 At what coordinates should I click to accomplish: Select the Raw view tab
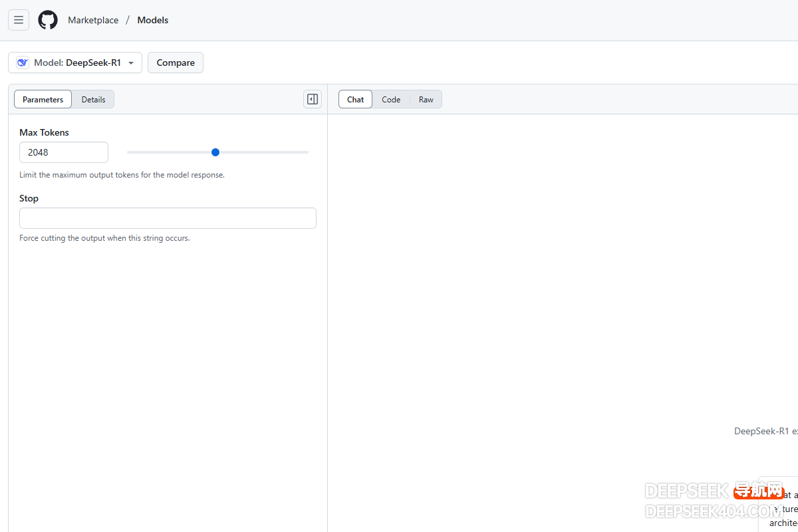426,99
